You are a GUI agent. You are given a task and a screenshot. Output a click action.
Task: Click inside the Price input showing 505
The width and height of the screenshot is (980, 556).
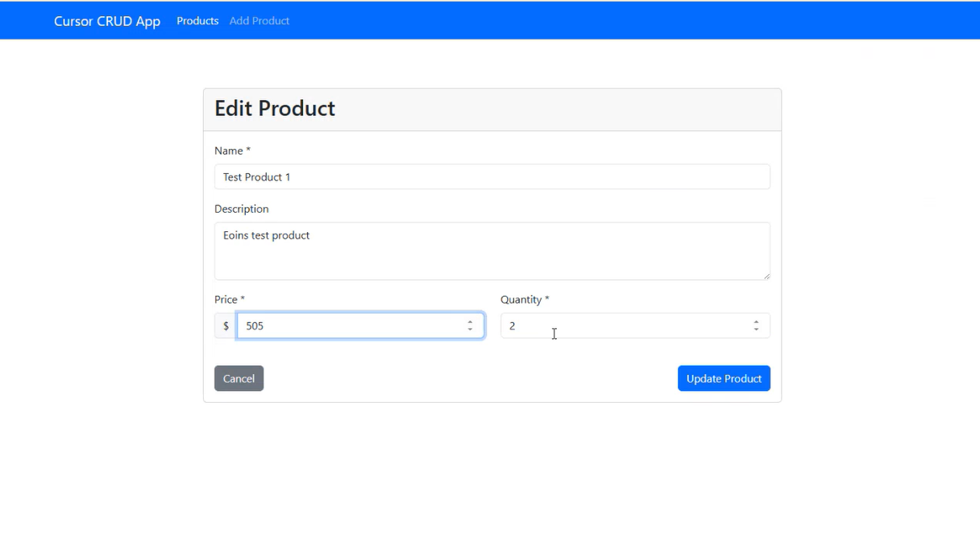[x=351, y=326]
